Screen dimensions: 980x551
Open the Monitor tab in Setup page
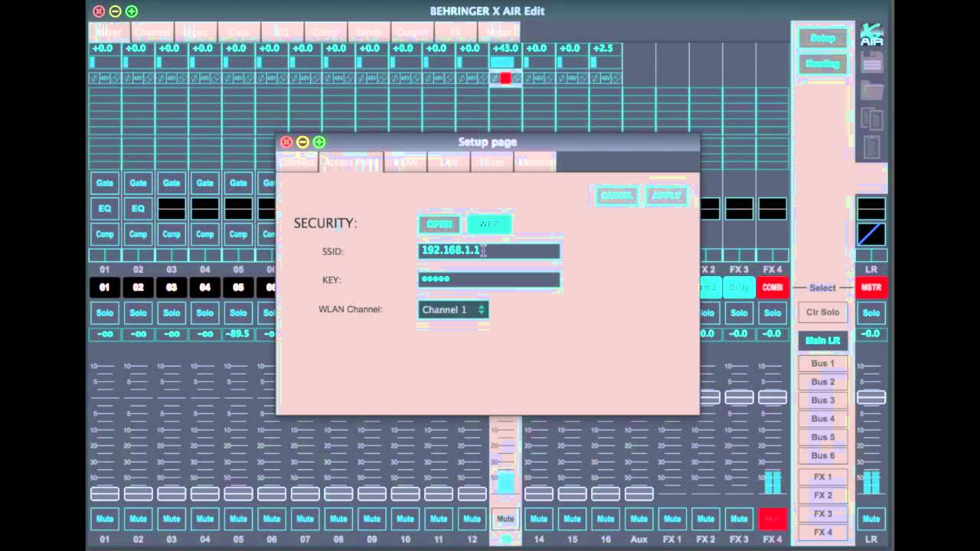(534, 162)
